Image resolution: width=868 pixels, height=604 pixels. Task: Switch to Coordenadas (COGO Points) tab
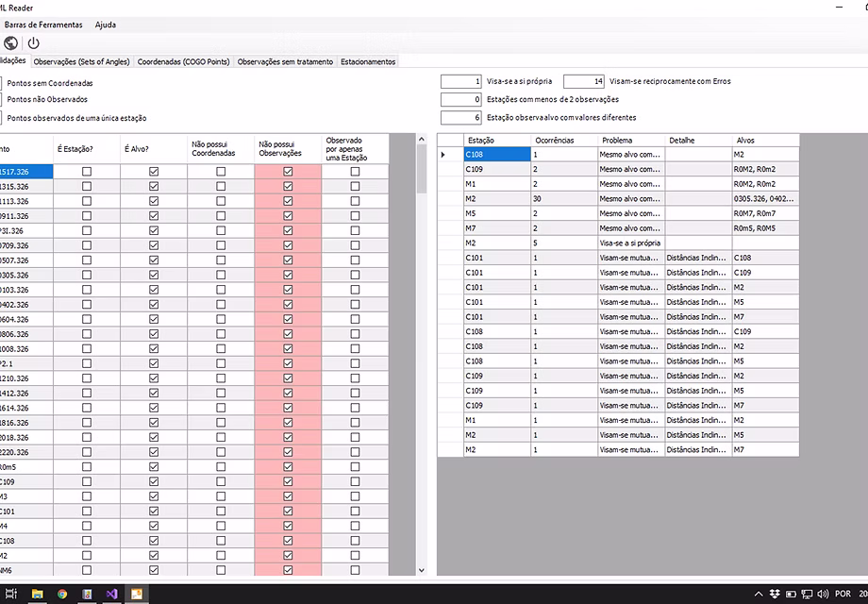183,61
